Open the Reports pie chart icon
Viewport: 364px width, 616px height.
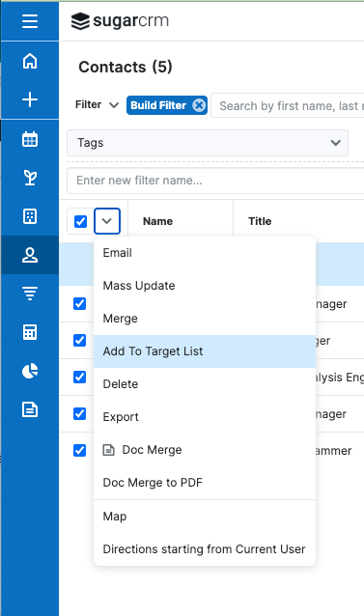click(x=30, y=371)
